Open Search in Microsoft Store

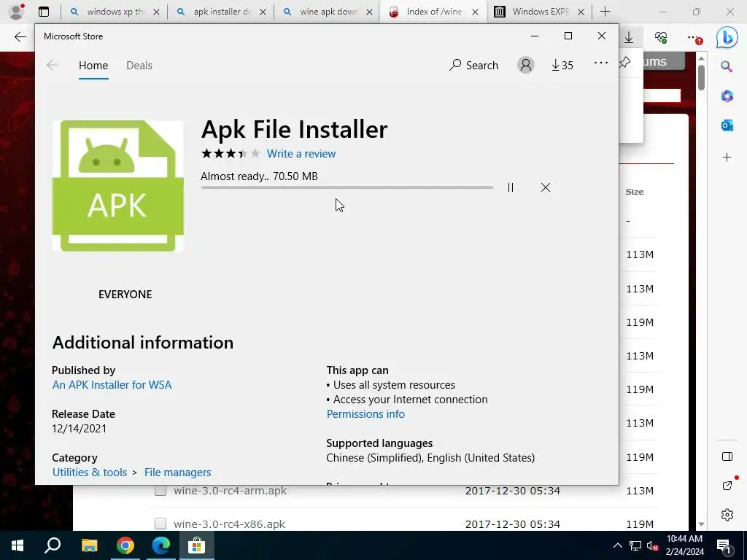(474, 65)
